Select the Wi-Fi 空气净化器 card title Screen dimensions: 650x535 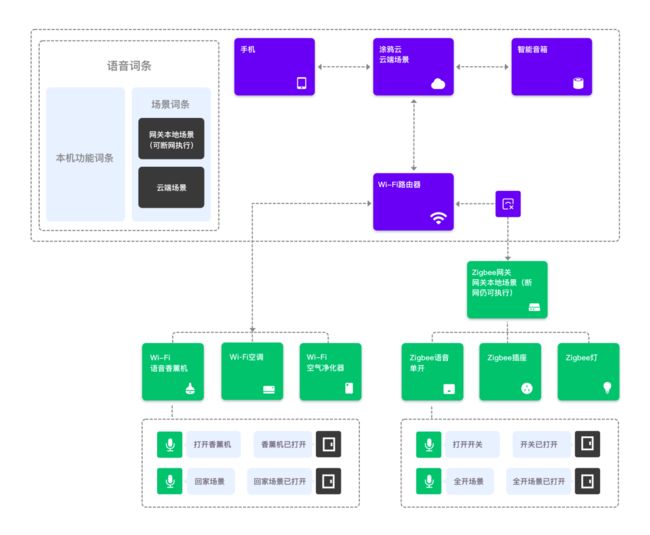[x=325, y=362]
